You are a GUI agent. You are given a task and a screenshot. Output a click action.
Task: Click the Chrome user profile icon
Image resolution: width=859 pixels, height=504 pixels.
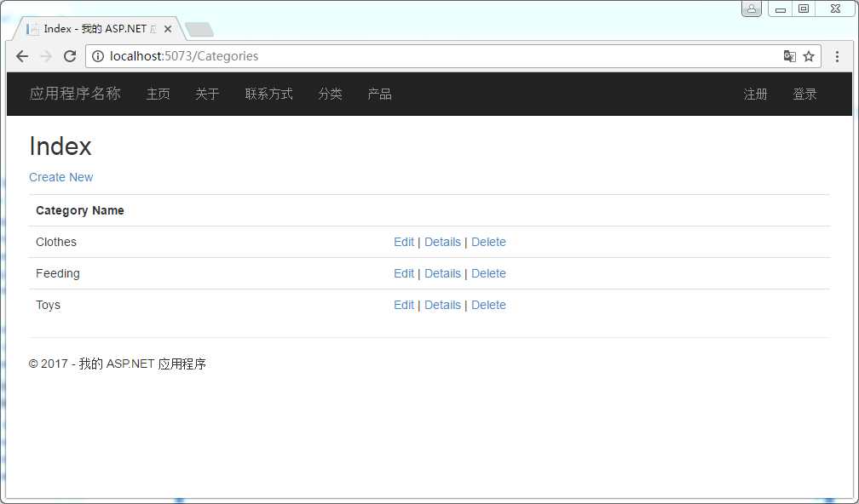pyautogui.click(x=752, y=9)
